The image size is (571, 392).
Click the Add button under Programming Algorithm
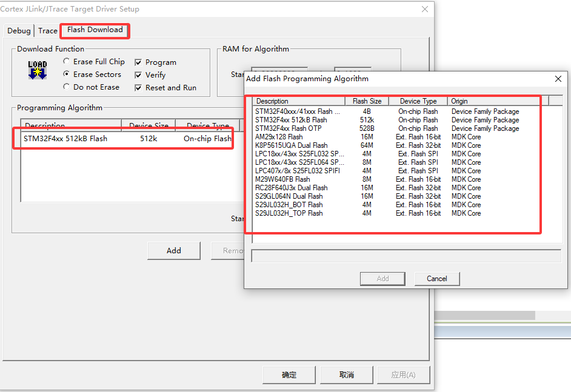click(x=174, y=250)
